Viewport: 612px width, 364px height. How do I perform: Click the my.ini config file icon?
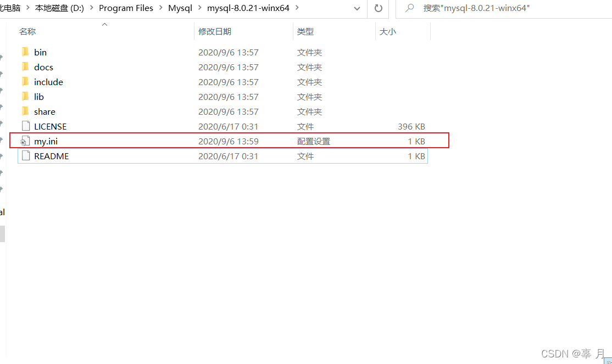pos(25,141)
